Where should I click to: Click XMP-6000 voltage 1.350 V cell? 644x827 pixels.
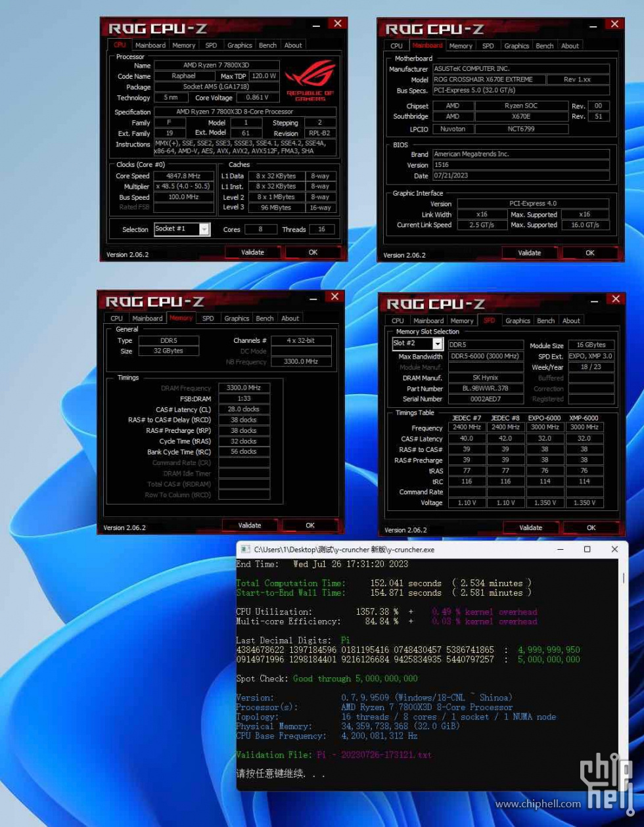pos(584,503)
